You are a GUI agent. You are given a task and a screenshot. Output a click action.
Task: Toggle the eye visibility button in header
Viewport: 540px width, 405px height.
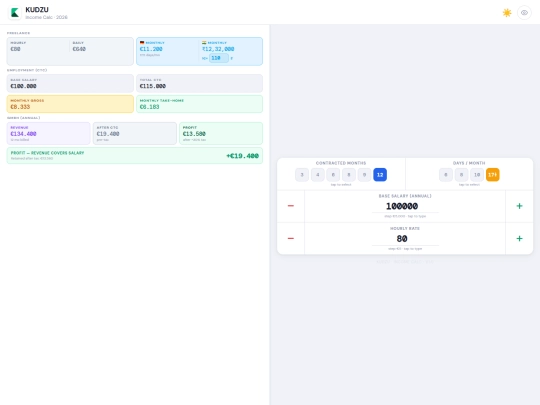tap(524, 13)
